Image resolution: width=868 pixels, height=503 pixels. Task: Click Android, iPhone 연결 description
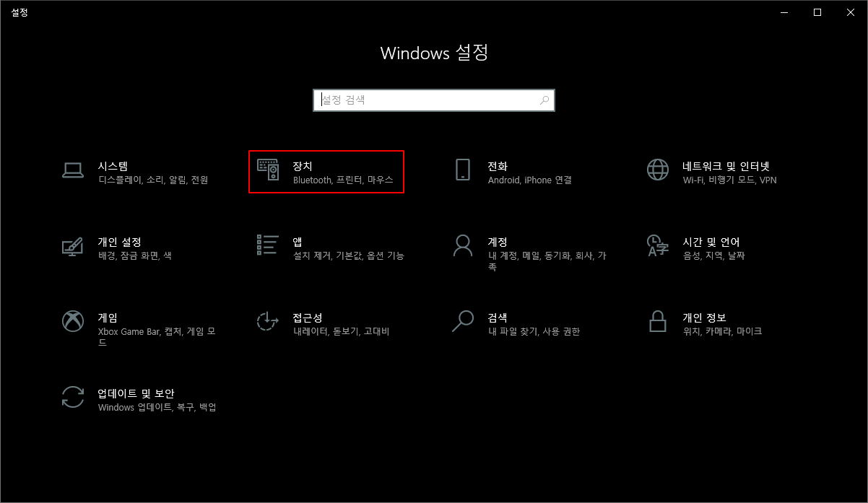[x=529, y=180]
